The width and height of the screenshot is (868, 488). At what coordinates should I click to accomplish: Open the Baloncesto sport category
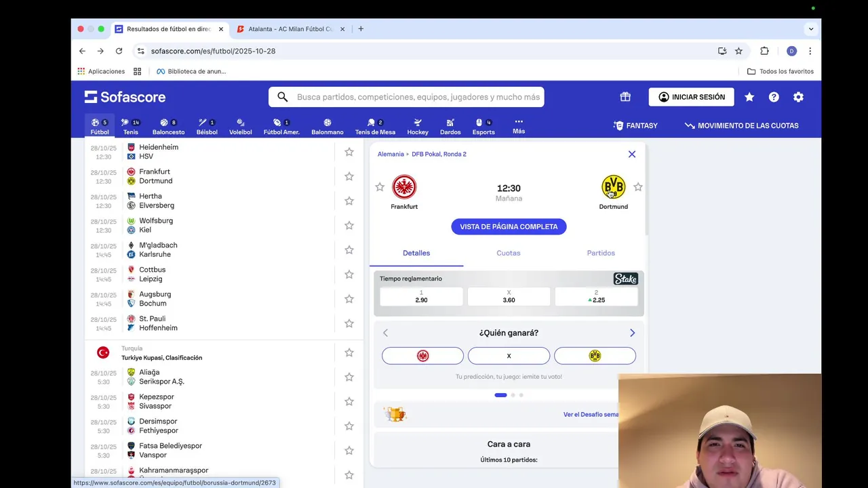[x=168, y=126]
